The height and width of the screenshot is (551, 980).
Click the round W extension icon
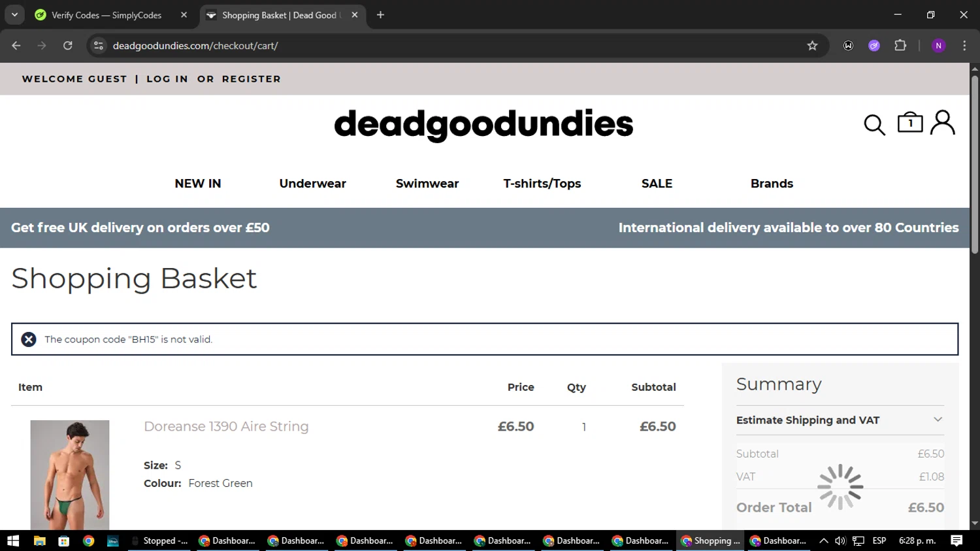point(848,46)
